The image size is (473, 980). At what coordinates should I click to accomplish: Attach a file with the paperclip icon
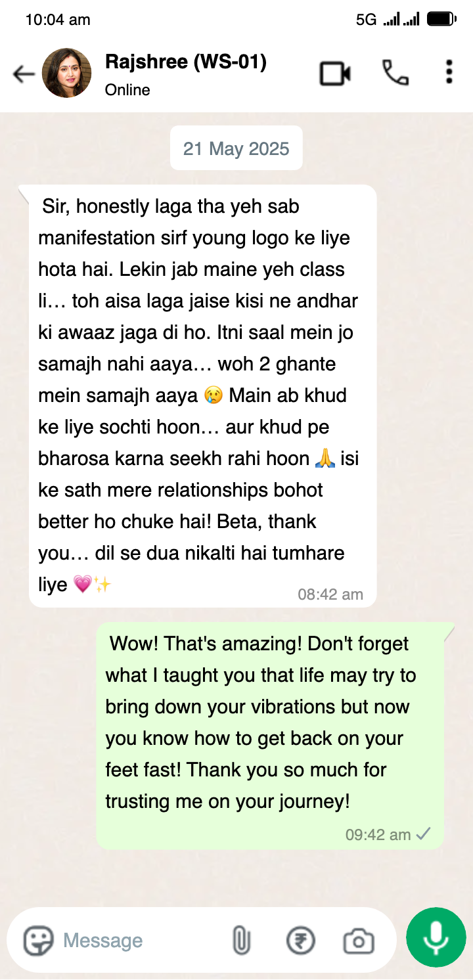242,941
